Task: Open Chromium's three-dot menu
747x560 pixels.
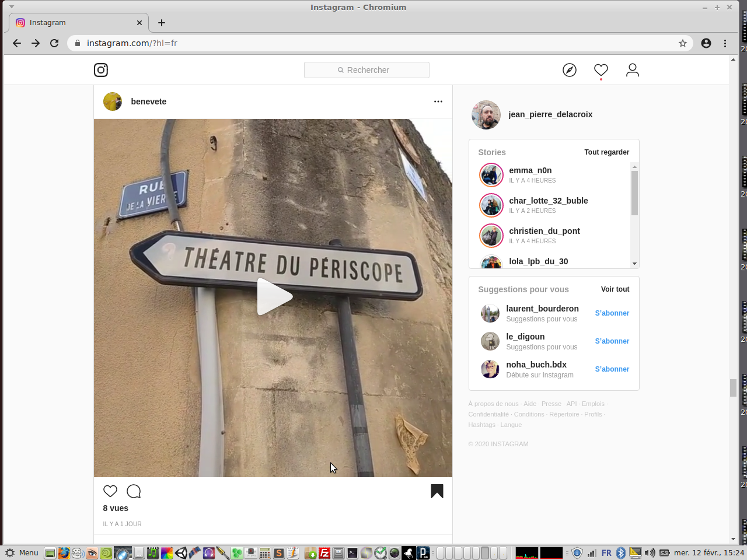Action: coord(725,43)
